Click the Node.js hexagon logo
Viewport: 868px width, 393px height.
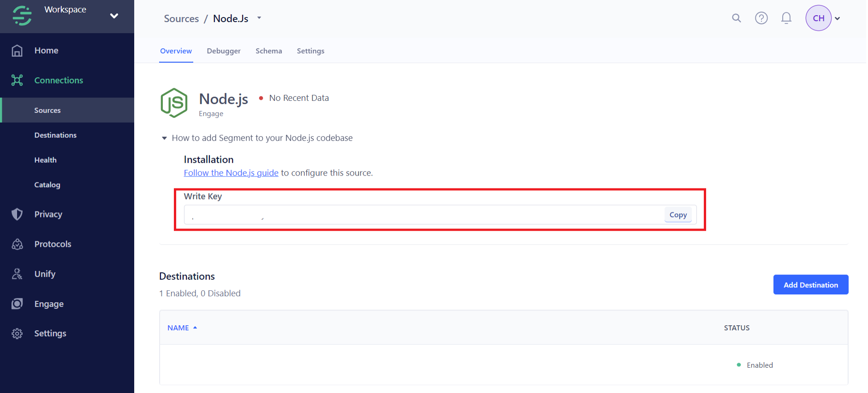pos(174,103)
